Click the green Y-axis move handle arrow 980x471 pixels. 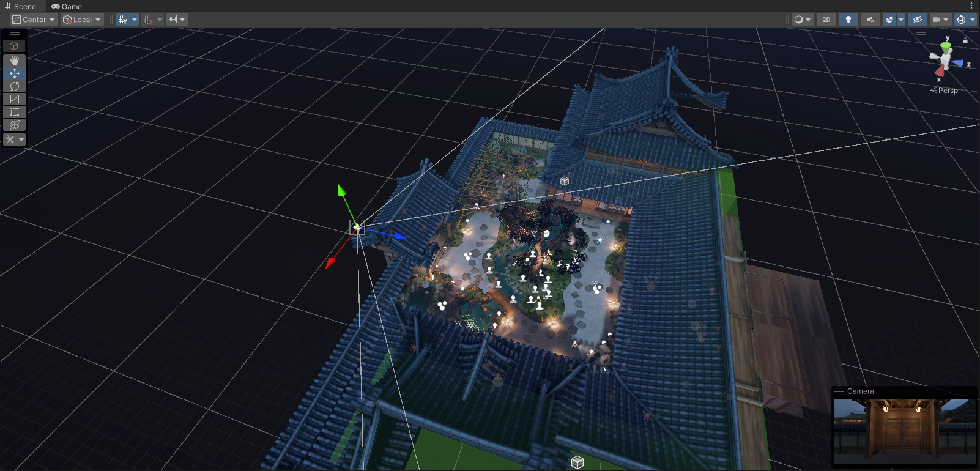coord(341,190)
